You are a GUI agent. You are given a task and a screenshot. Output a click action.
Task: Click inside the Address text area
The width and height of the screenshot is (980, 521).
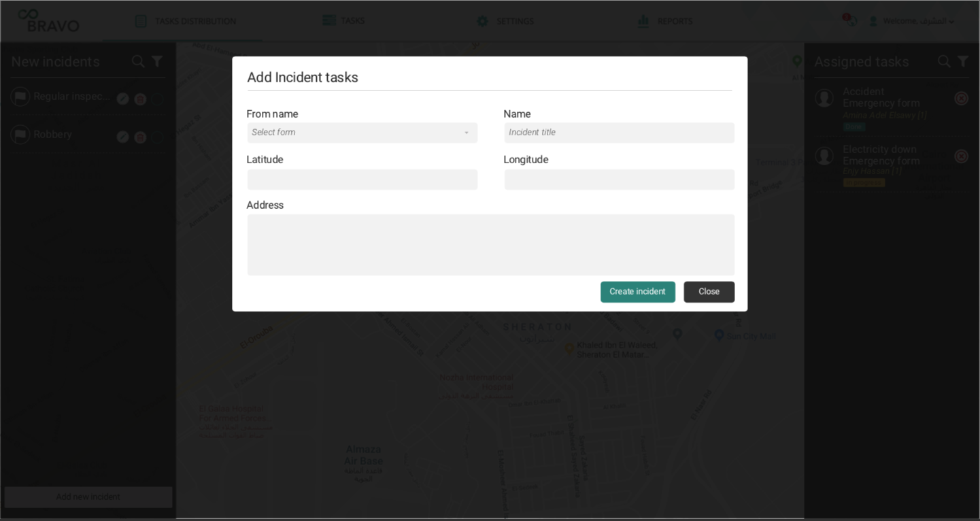click(490, 245)
